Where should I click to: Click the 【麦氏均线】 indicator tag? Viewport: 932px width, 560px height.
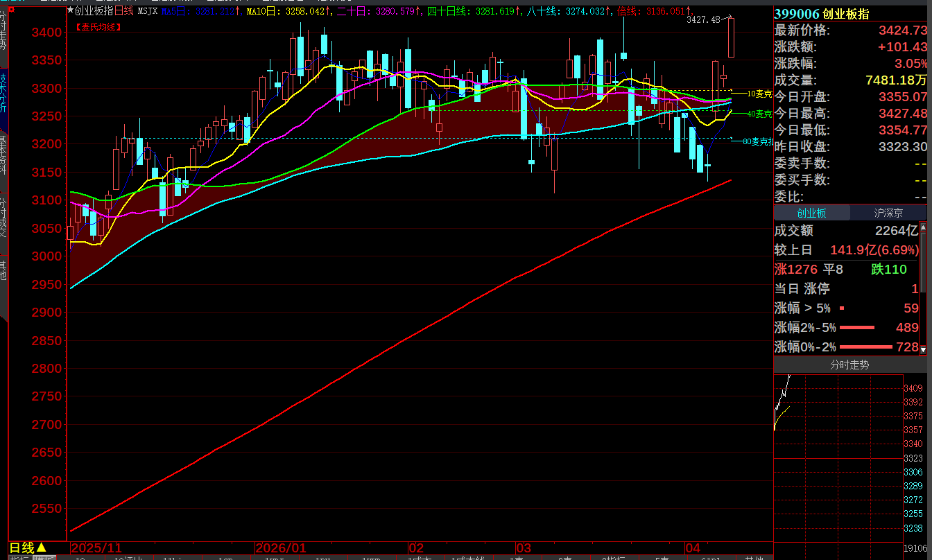point(98,27)
